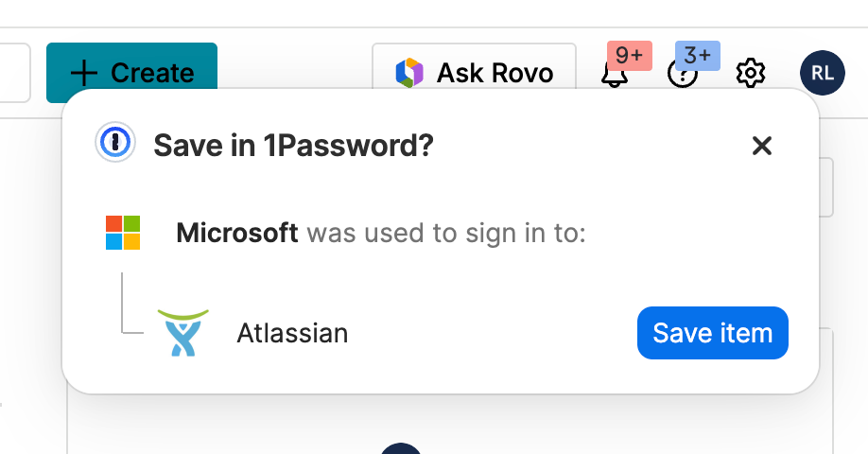The width and height of the screenshot is (868, 454).
Task: Click the plus icon inside Create
Action: tap(84, 73)
